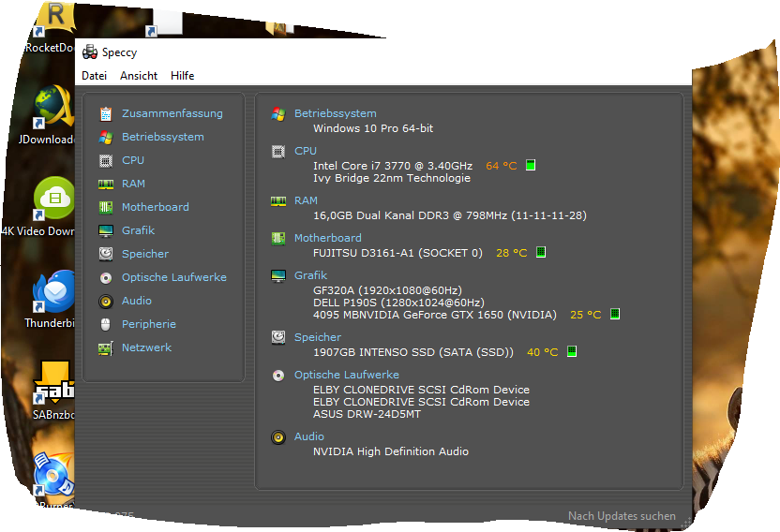The height and width of the screenshot is (532, 780).
Task: Click the Speicher heading in summary panel
Action: click(318, 337)
